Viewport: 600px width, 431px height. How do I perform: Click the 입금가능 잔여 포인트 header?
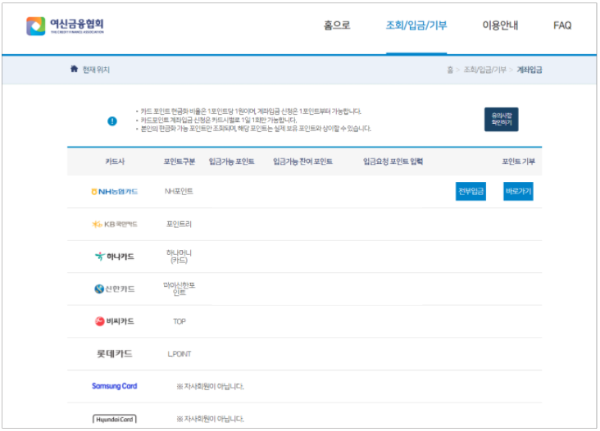tap(303, 162)
